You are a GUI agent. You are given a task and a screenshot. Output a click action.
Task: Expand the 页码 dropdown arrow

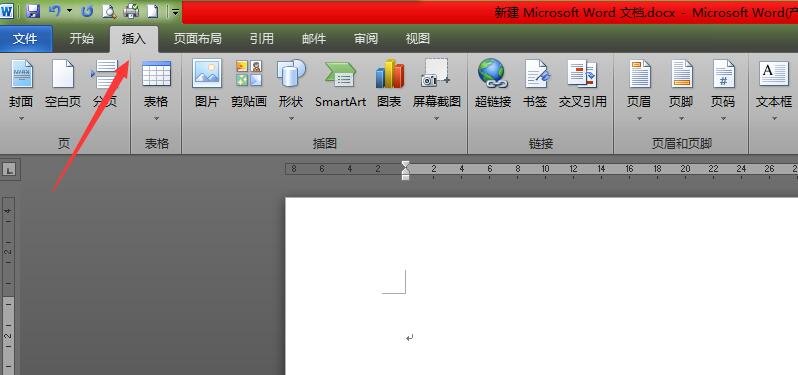coord(723,119)
